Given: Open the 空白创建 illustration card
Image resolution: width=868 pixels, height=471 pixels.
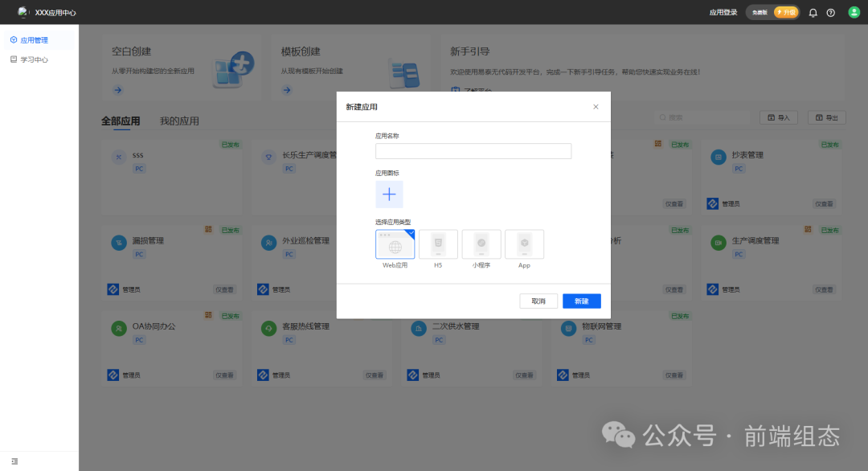Looking at the screenshot, I should click(234, 69).
